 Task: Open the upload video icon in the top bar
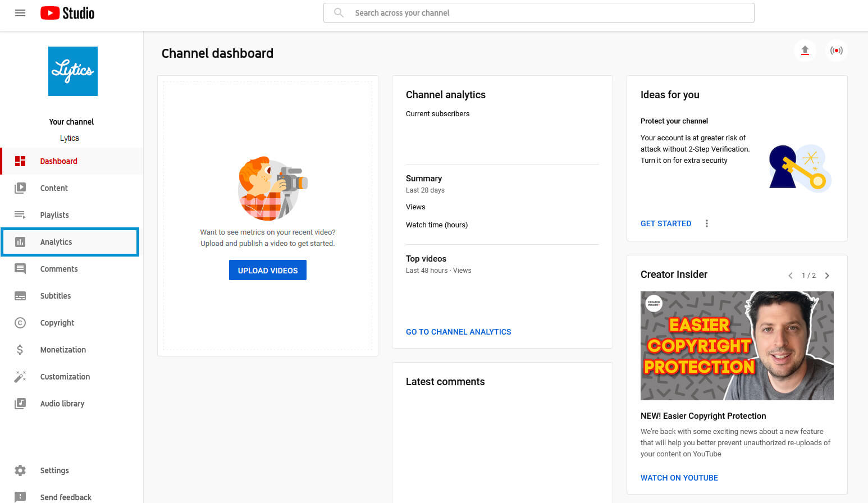(805, 51)
